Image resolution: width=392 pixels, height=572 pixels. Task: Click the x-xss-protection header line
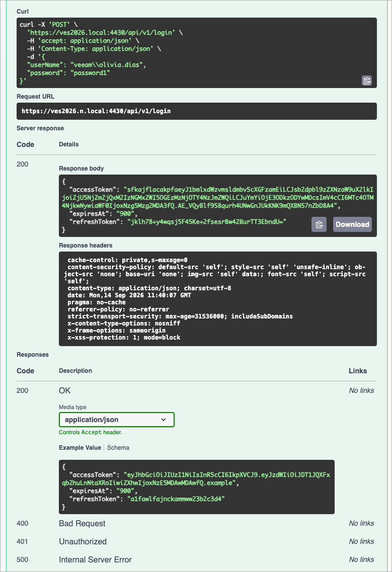point(124,338)
